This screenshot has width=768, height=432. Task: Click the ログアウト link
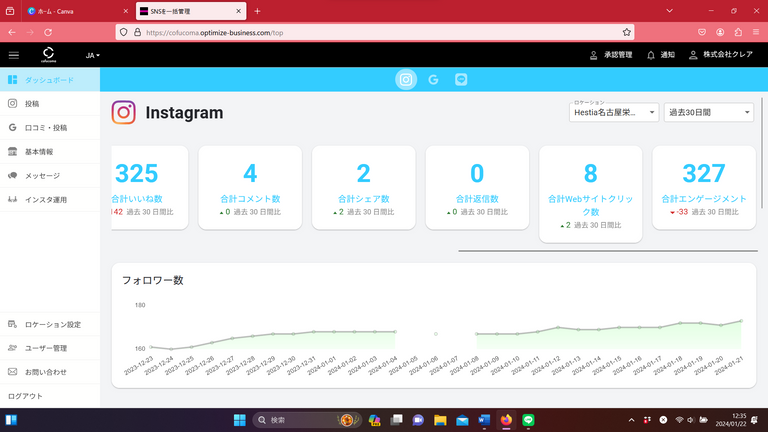tap(25, 396)
